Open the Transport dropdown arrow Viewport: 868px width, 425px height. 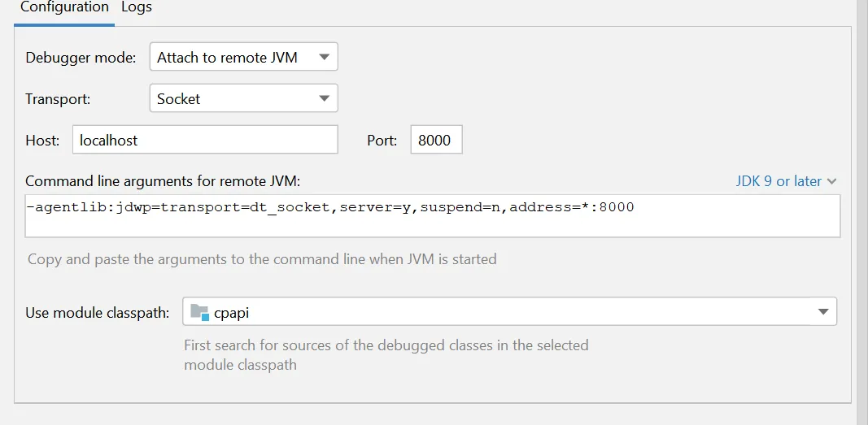pos(325,99)
